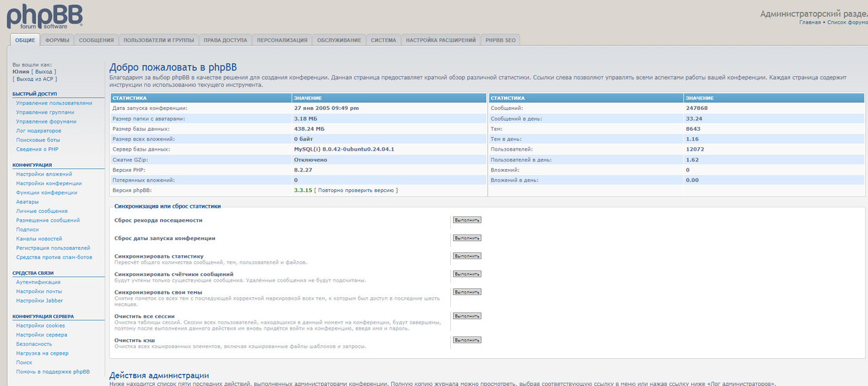Click Выполнить for Очистить все сессии
Image resolution: width=868 pixels, height=386 pixels.
[467, 316]
